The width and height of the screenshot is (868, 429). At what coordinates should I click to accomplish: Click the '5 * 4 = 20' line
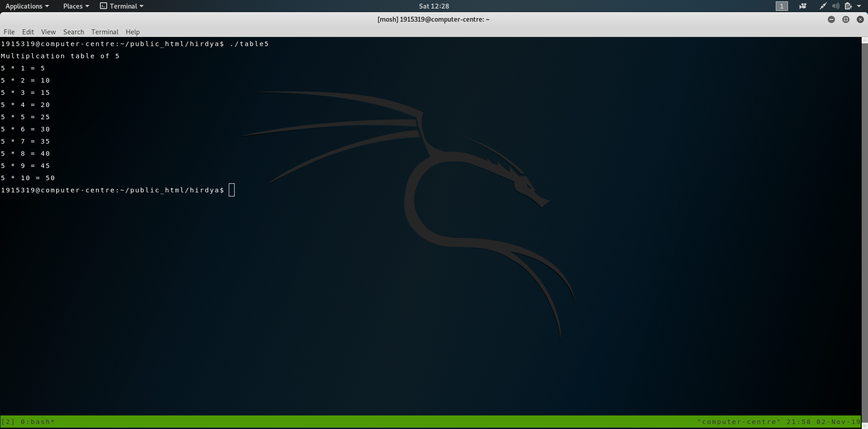pos(25,105)
